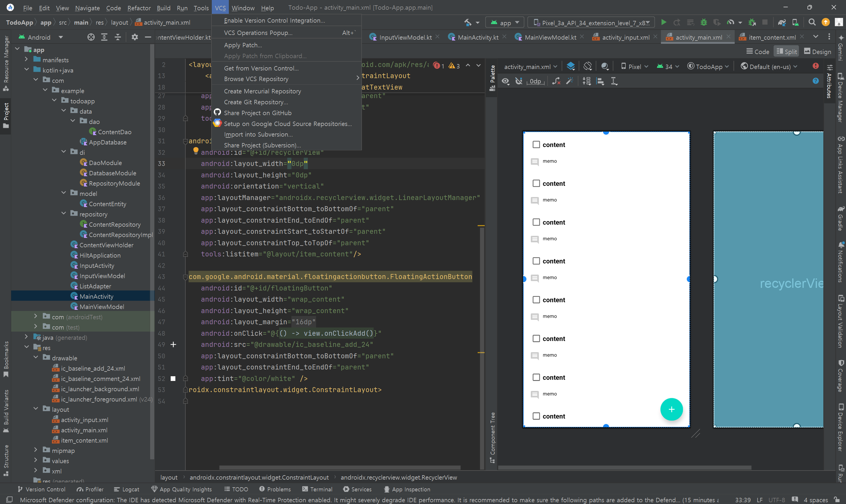Switch to the item_content.xml tab
The image size is (846, 504).
coord(772,37)
